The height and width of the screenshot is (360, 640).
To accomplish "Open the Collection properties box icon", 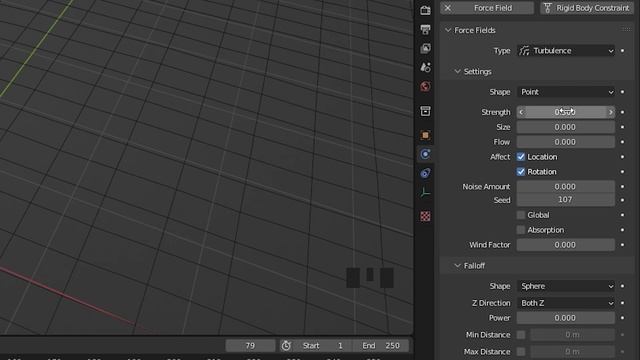I will pos(425,111).
